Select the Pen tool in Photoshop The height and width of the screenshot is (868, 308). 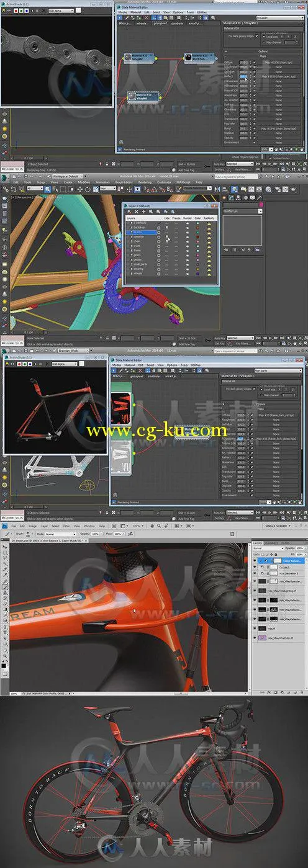coord(5,627)
